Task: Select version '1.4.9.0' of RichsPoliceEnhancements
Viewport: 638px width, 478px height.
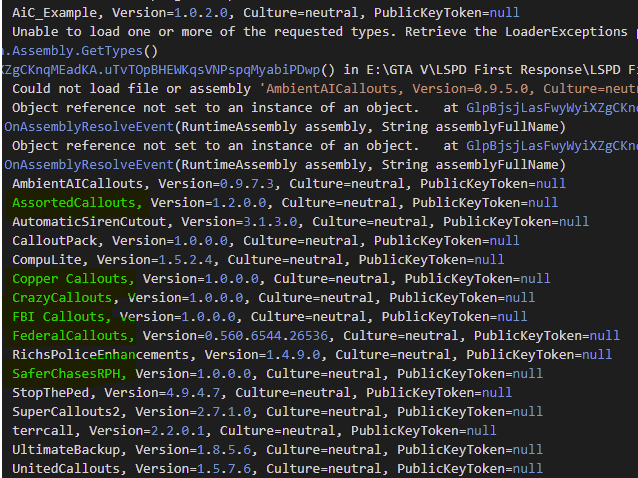Action: click(x=293, y=354)
